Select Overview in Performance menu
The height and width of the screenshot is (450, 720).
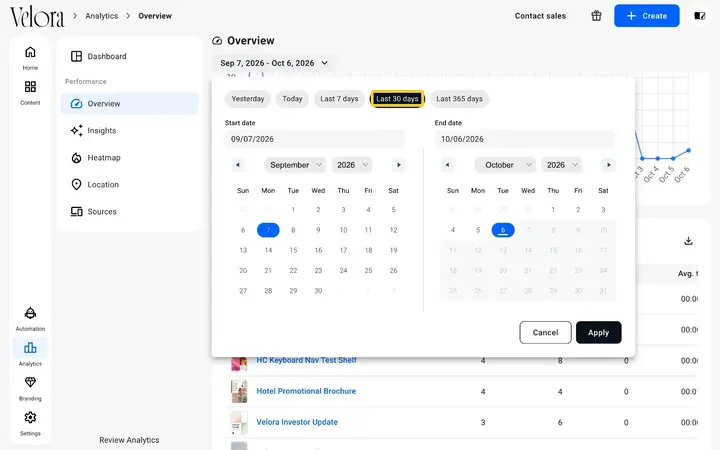point(129,104)
